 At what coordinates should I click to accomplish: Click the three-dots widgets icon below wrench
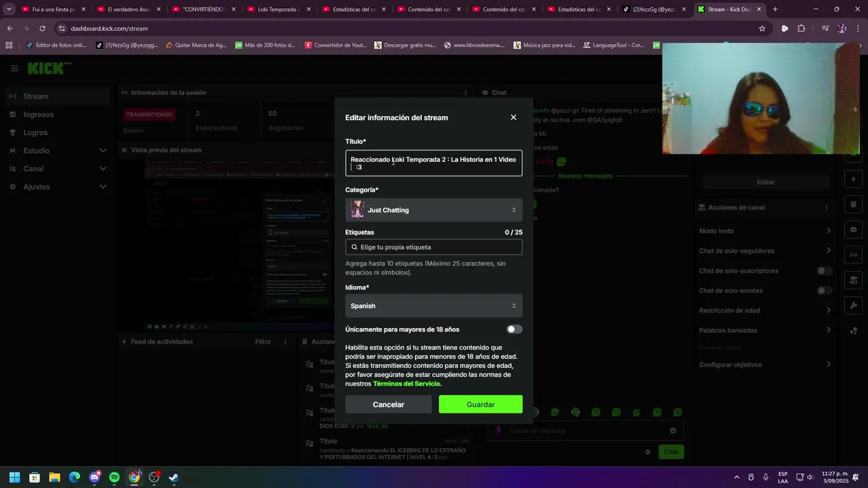pos(854,331)
